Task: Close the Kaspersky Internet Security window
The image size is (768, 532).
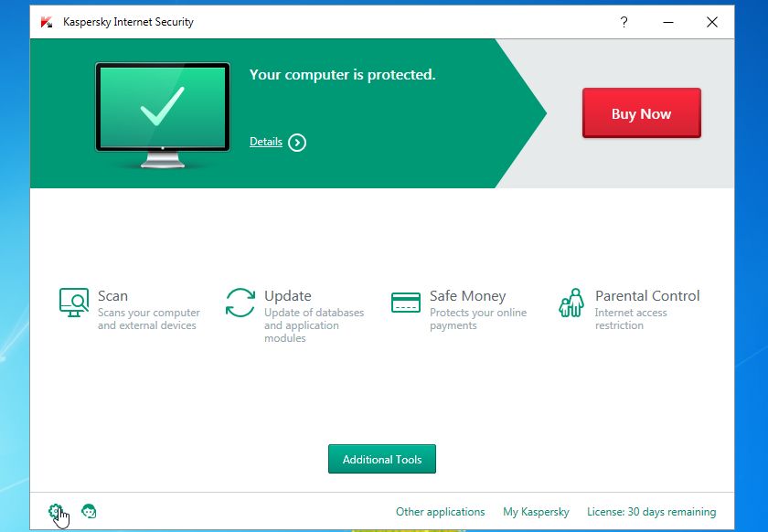Action: coord(712,22)
